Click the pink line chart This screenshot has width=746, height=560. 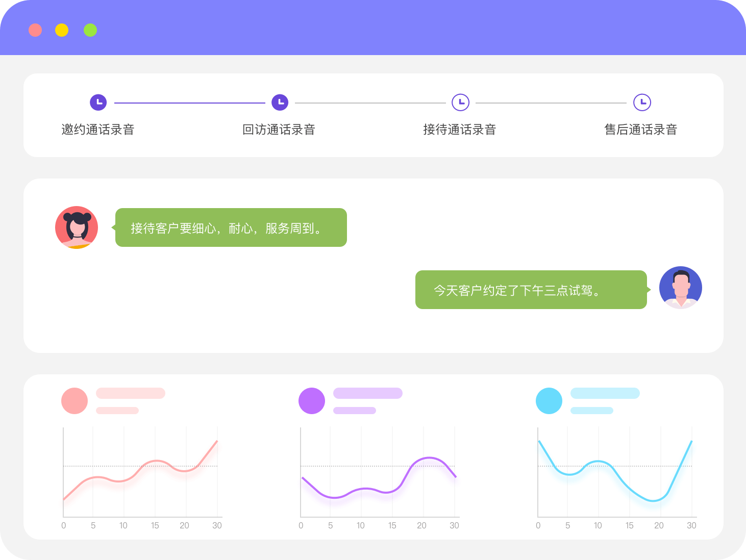click(141, 478)
